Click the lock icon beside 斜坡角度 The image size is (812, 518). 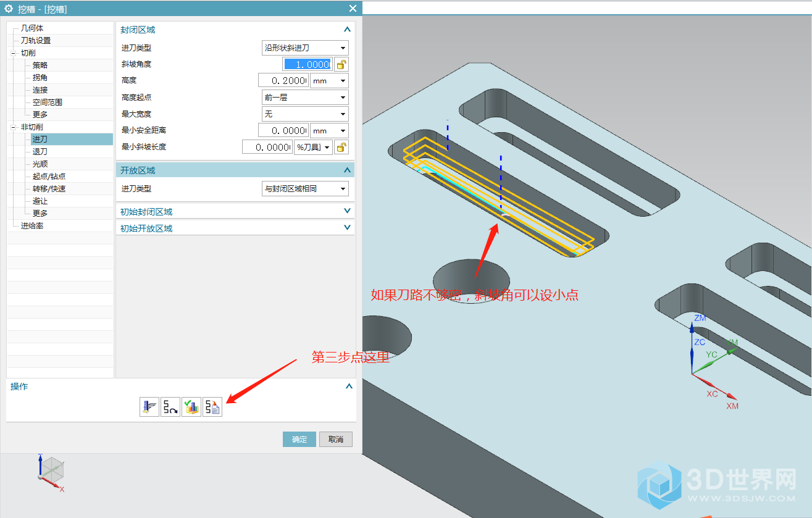pyautogui.click(x=341, y=64)
